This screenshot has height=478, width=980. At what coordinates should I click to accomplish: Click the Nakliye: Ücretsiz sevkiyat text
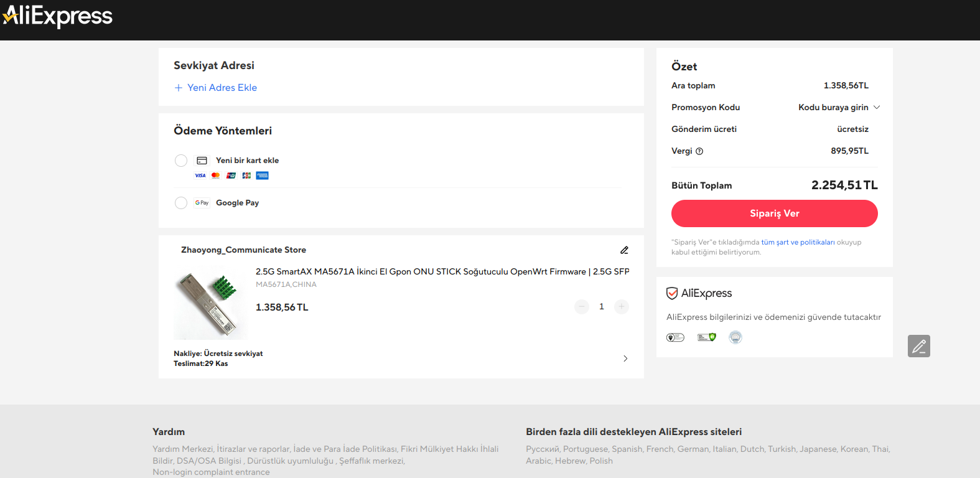(218, 354)
